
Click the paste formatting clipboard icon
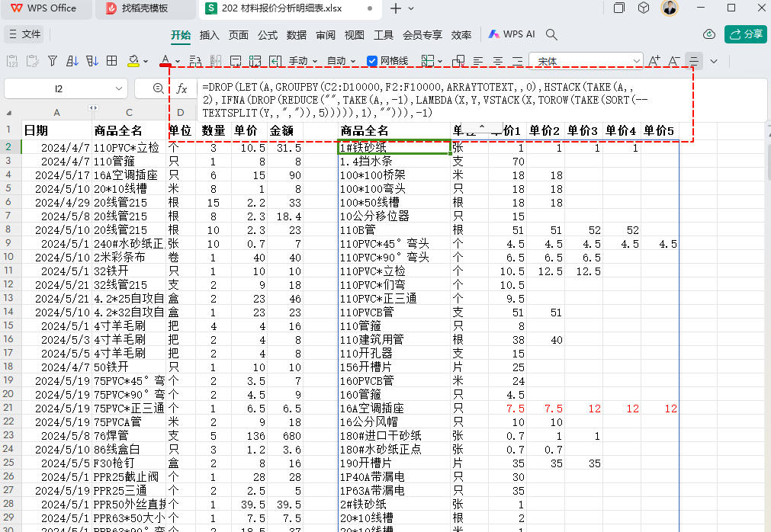pyautogui.click(x=33, y=61)
